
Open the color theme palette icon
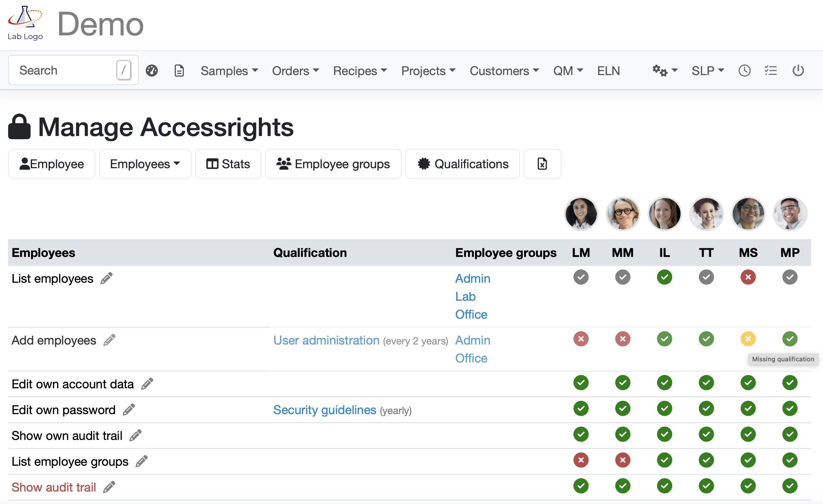(x=152, y=70)
